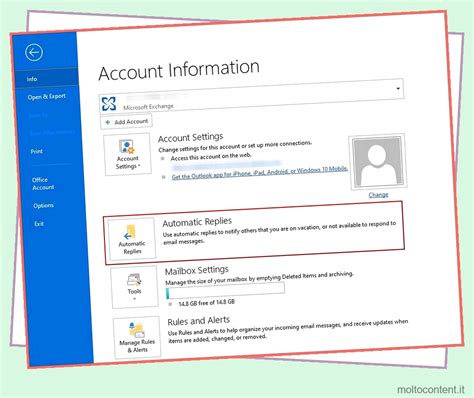Click Change link under profile photo
This screenshot has width=474, height=398.
click(x=378, y=195)
